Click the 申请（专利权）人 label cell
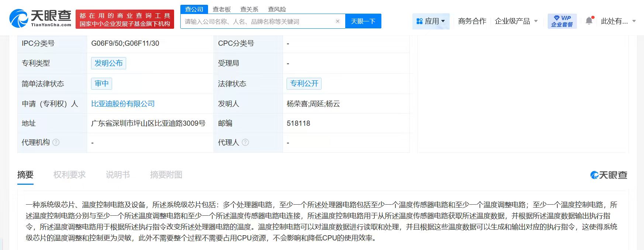The image size is (644, 250). pos(52,104)
